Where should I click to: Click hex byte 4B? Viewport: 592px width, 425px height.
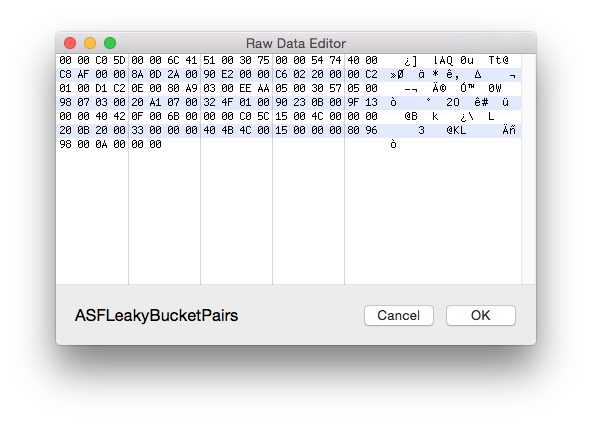pos(227,130)
